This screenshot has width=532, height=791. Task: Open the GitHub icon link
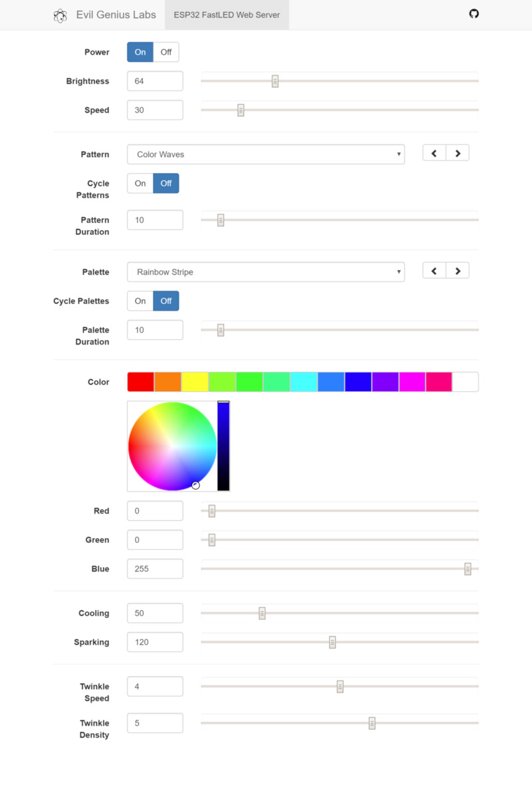473,14
